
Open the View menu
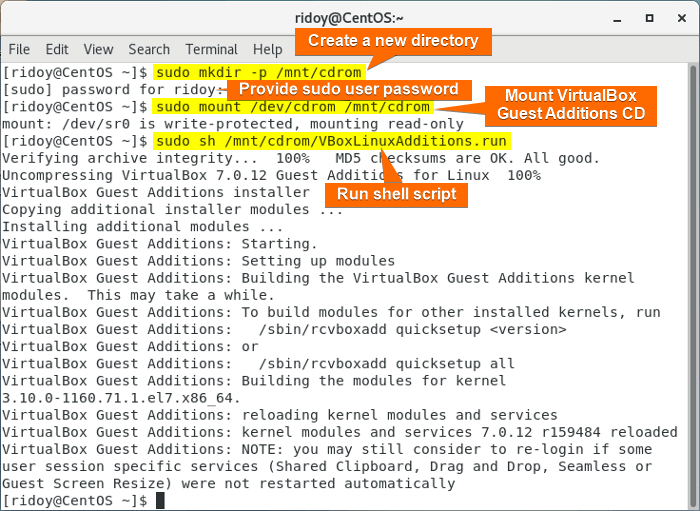[99, 49]
